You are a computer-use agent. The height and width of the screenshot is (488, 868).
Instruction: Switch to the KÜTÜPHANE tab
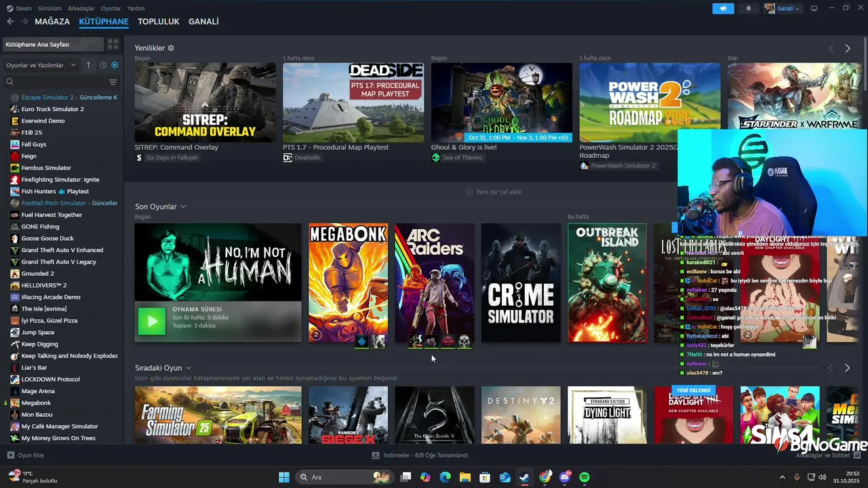[x=104, y=22]
